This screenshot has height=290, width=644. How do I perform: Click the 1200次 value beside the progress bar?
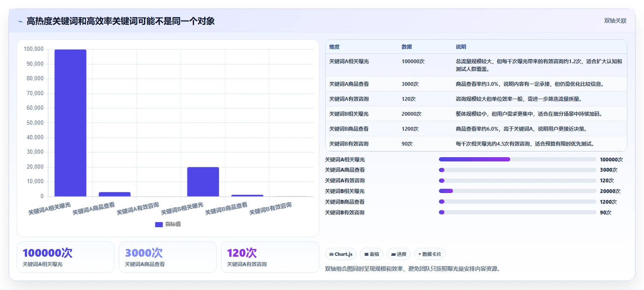tap(609, 202)
